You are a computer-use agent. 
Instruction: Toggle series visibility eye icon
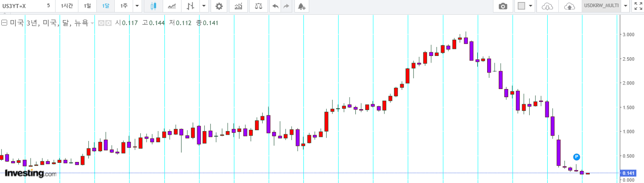pos(101,23)
